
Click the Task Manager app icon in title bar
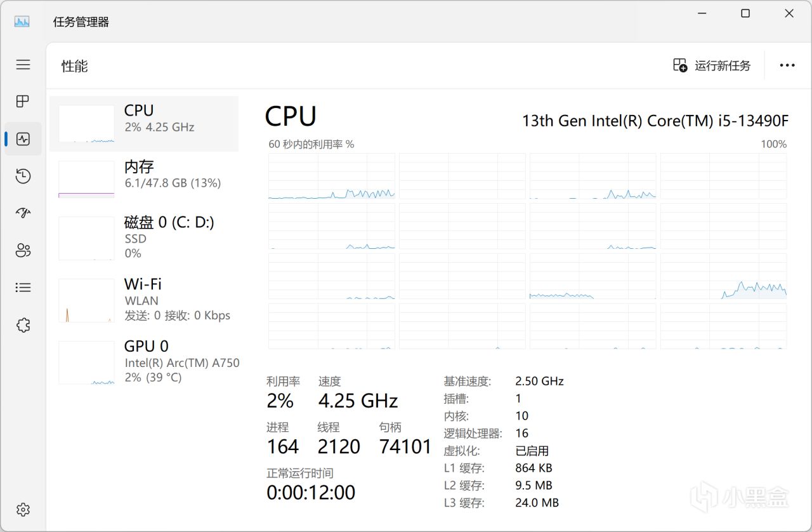(x=22, y=22)
